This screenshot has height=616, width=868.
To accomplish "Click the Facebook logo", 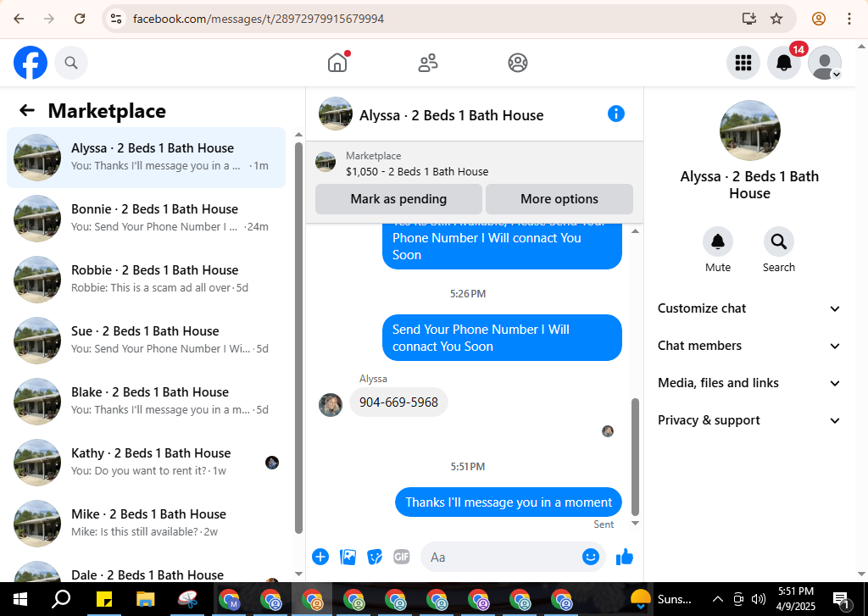I will coord(31,63).
